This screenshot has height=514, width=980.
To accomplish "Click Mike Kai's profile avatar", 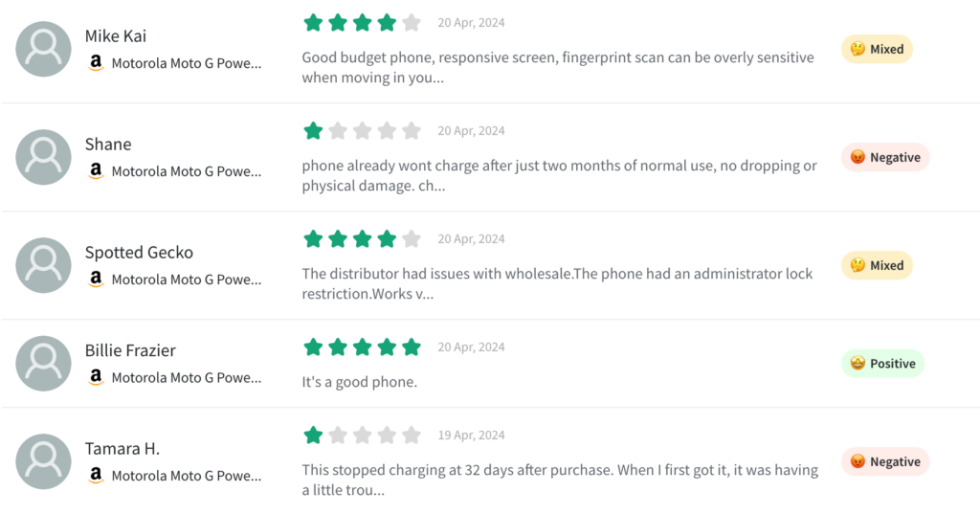I will [43, 49].
